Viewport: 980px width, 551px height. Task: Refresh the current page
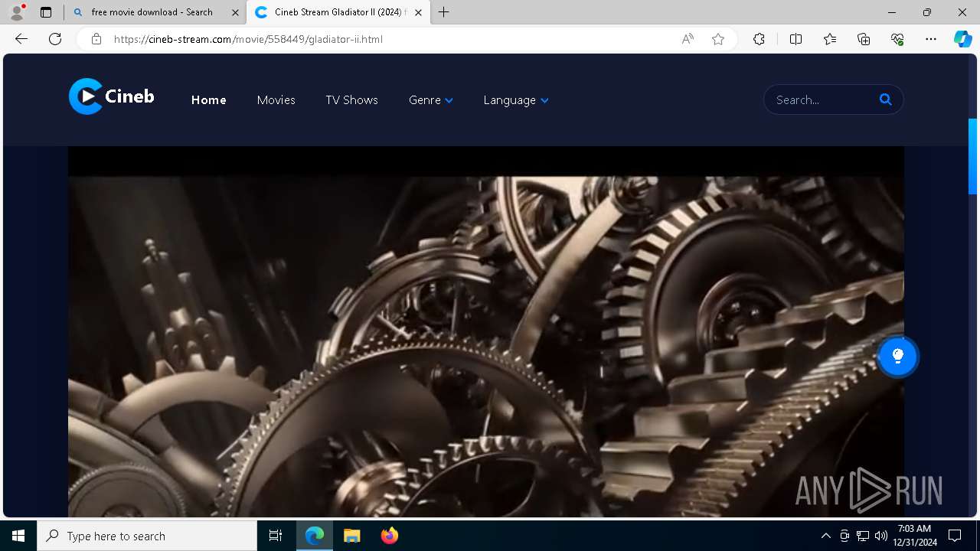[55, 39]
